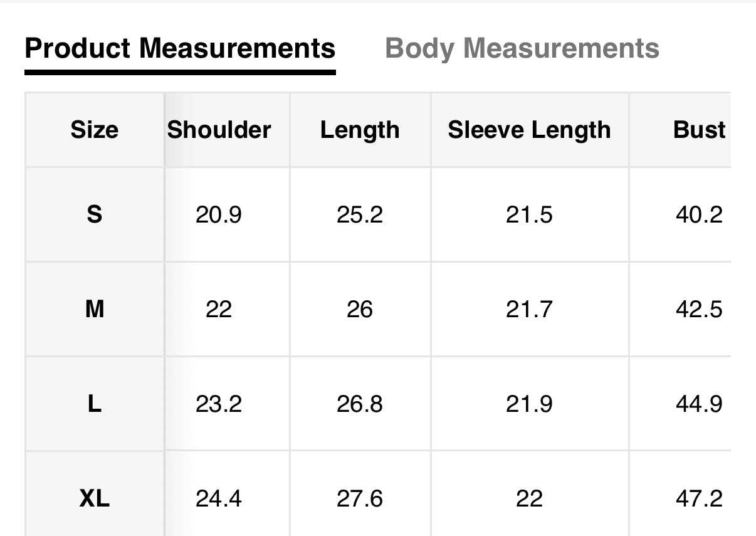The width and height of the screenshot is (756, 536).
Task: Click bust value 44.9 for size L
Action: (699, 404)
